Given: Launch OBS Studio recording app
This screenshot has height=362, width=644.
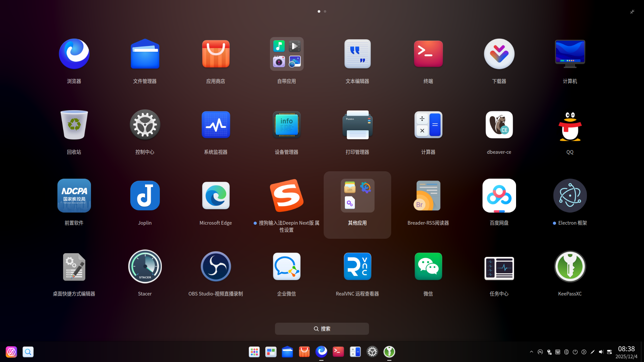Looking at the screenshot, I should click(216, 267).
